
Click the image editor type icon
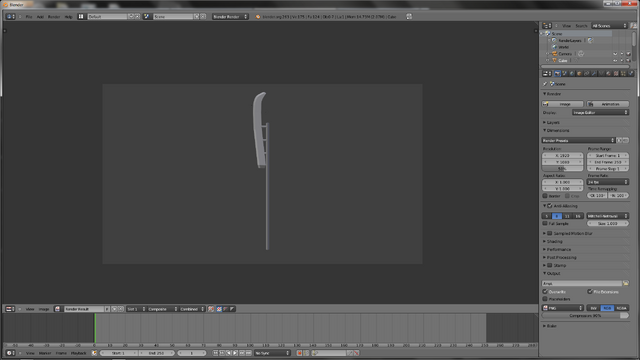10,309
